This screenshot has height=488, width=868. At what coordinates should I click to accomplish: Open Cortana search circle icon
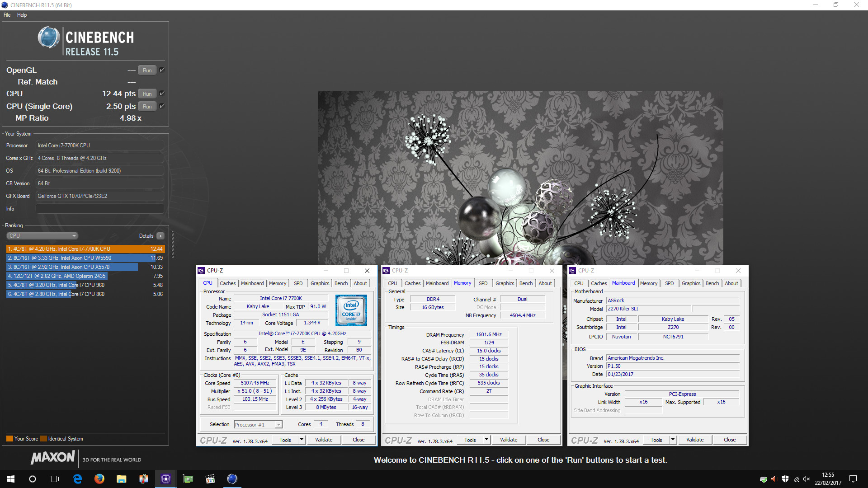coord(33,479)
